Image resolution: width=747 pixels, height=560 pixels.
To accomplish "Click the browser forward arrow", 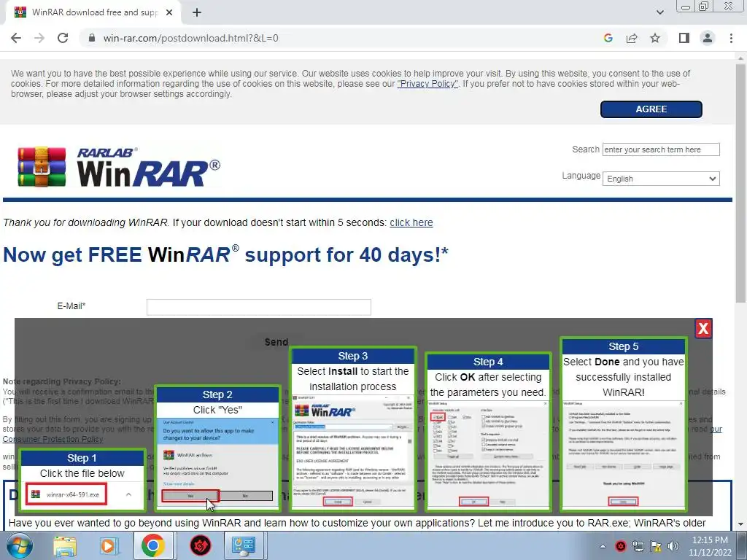I will coord(39,38).
